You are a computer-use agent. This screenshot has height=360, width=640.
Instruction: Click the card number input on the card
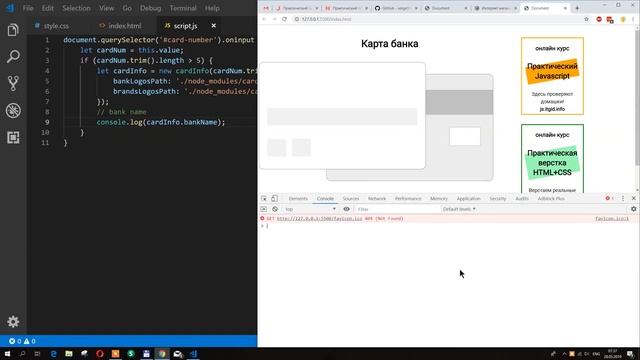point(342,117)
